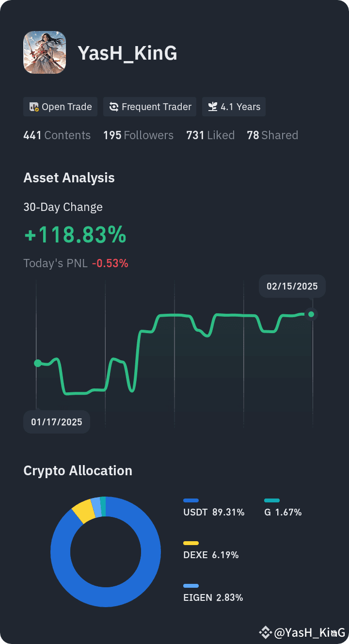Select the Frequent Trader refresh icon
This screenshot has width=349, height=644.
(x=115, y=106)
